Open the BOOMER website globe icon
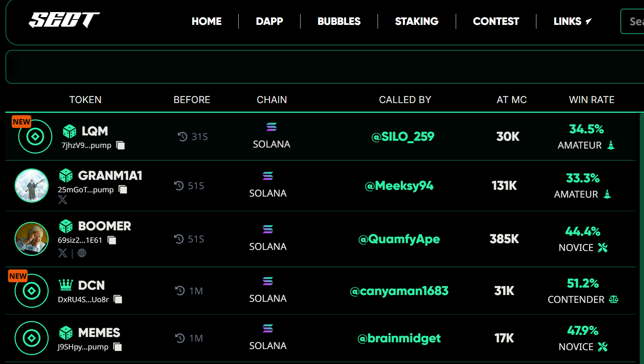The height and width of the screenshot is (364, 644). (x=82, y=253)
